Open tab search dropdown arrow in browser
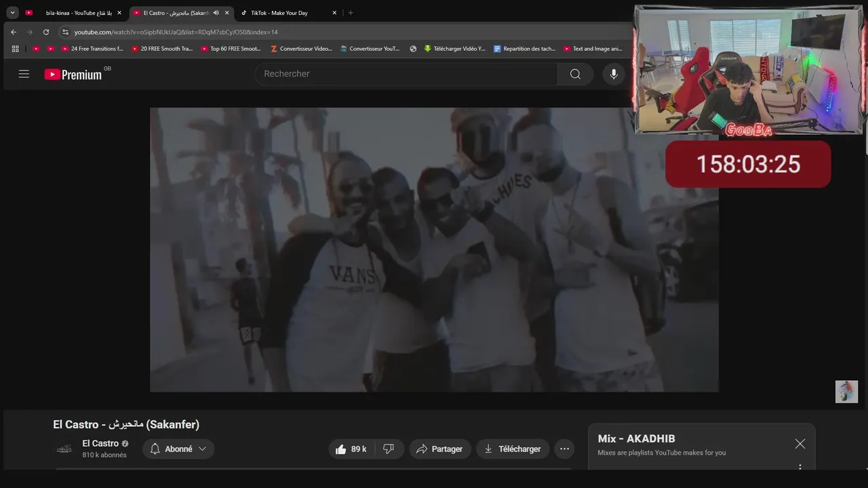The height and width of the screenshot is (488, 868). [12, 13]
